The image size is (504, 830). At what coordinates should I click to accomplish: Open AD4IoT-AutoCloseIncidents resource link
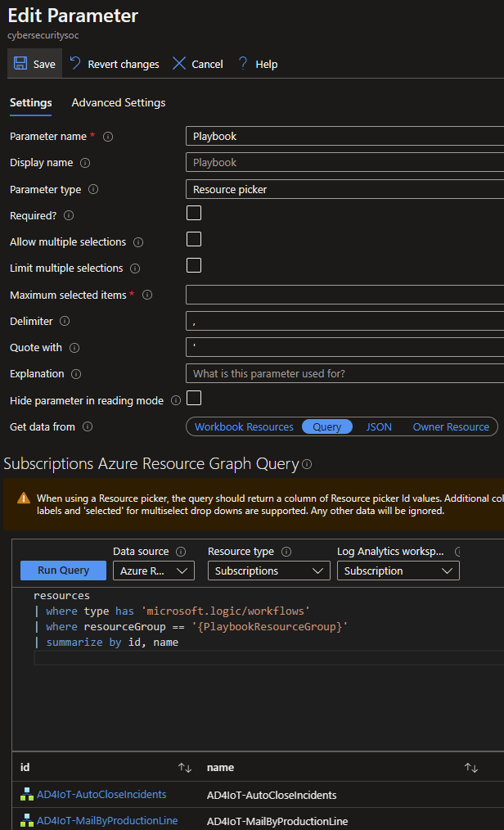[x=101, y=794]
